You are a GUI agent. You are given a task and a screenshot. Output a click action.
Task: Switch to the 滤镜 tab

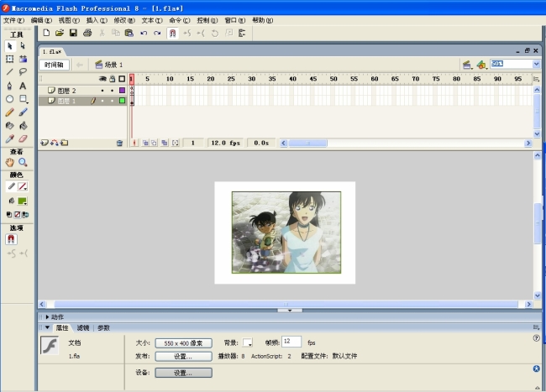pyautogui.click(x=83, y=327)
